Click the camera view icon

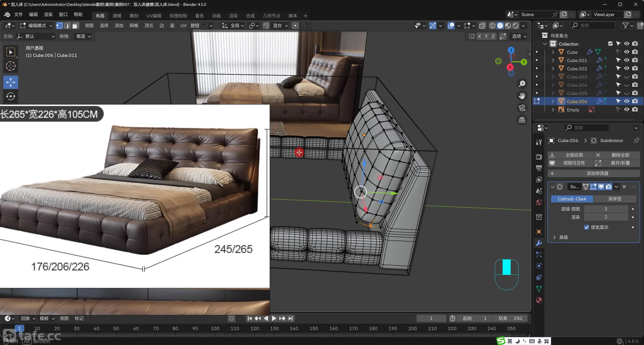[522, 108]
